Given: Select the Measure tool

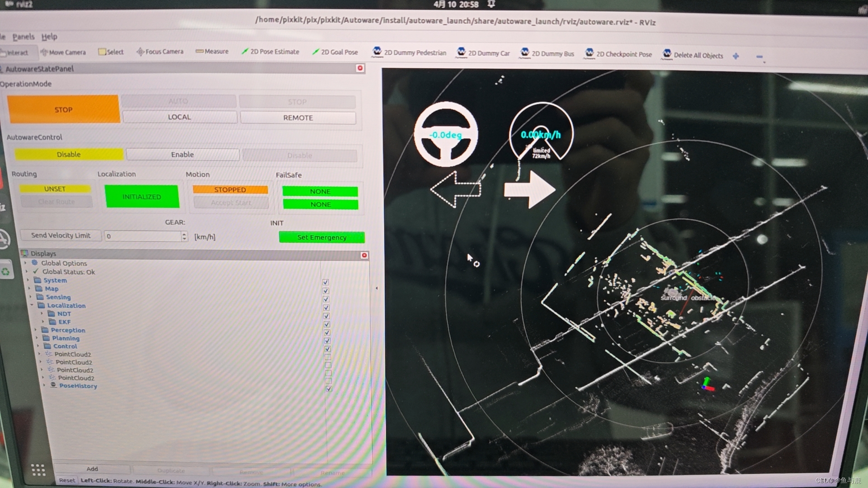Looking at the screenshot, I should [212, 52].
